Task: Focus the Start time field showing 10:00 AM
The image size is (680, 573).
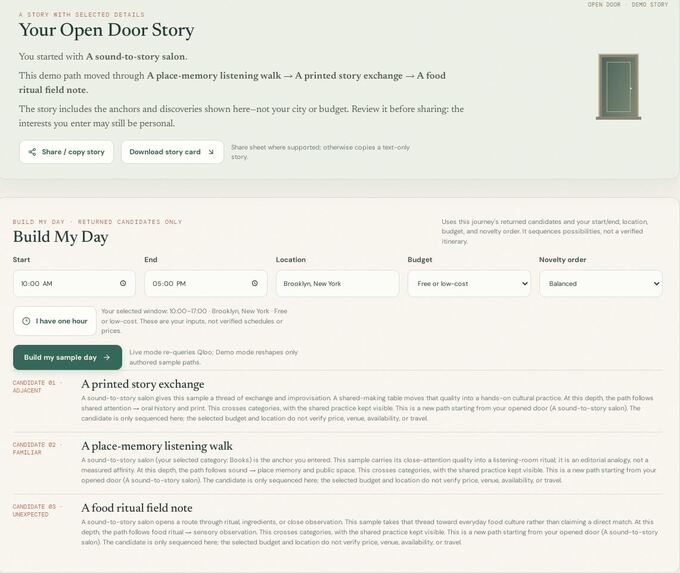Action: (x=74, y=284)
